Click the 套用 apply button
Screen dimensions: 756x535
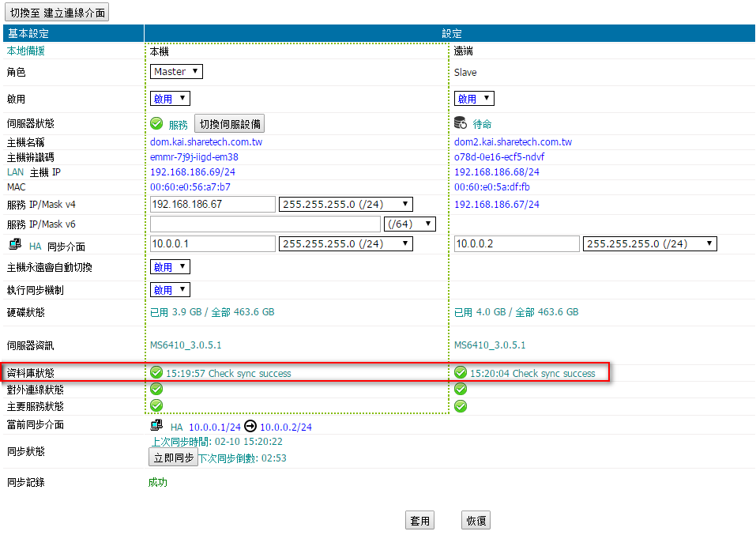pyautogui.click(x=419, y=521)
